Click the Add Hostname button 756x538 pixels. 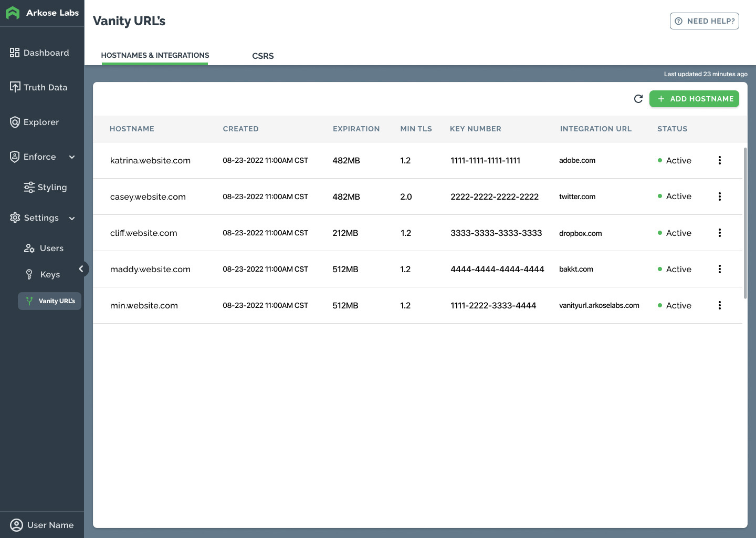[694, 99]
